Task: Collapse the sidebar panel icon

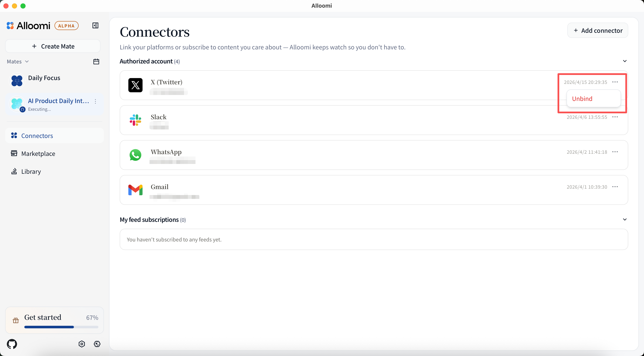Action: 95,26
